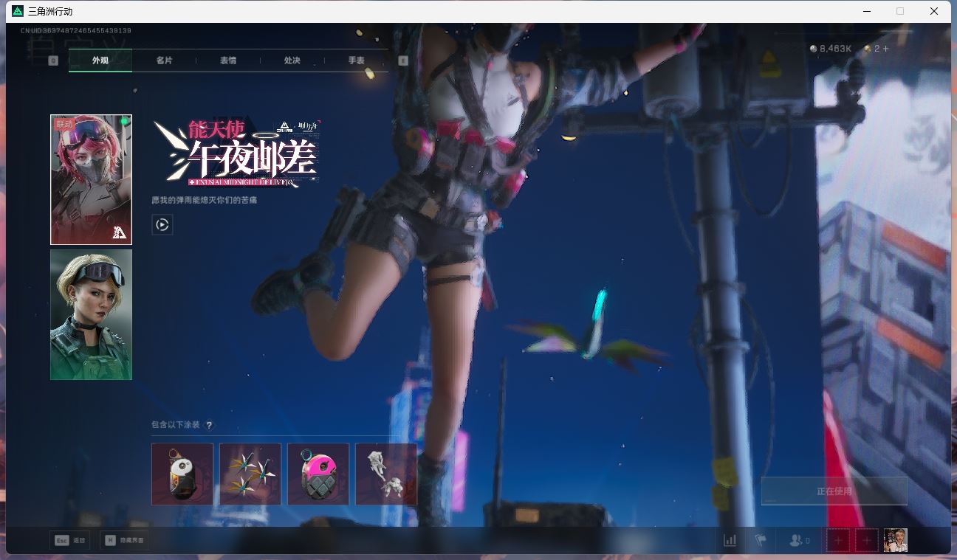Open the friends list icon

click(x=798, y=541)
